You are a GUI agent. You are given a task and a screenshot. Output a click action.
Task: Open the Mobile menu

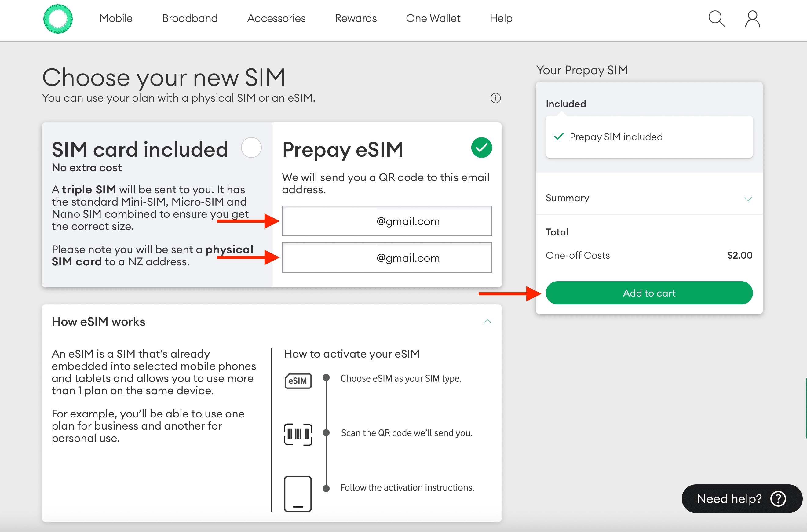(x=116, y=18)
